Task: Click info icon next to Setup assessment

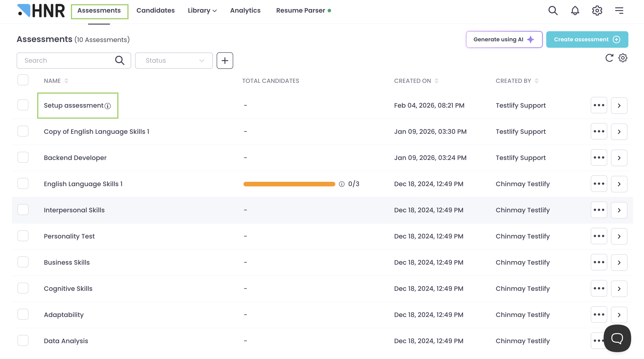Action: coord(108,106)
